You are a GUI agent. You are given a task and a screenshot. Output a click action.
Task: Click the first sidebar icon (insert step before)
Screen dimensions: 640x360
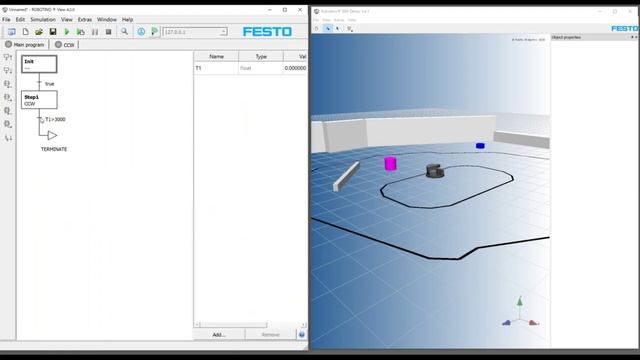coord(8,58)
